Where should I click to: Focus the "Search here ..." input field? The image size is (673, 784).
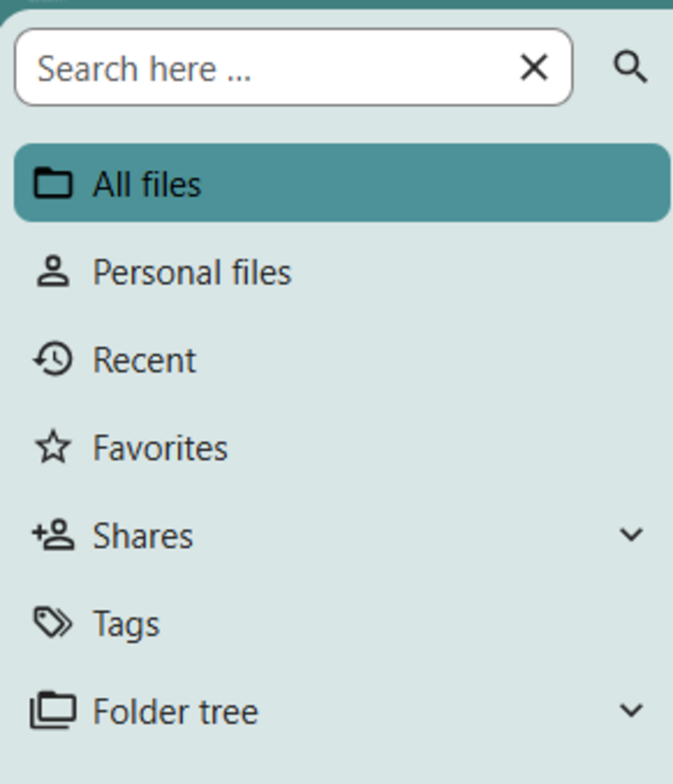point(264,69)
